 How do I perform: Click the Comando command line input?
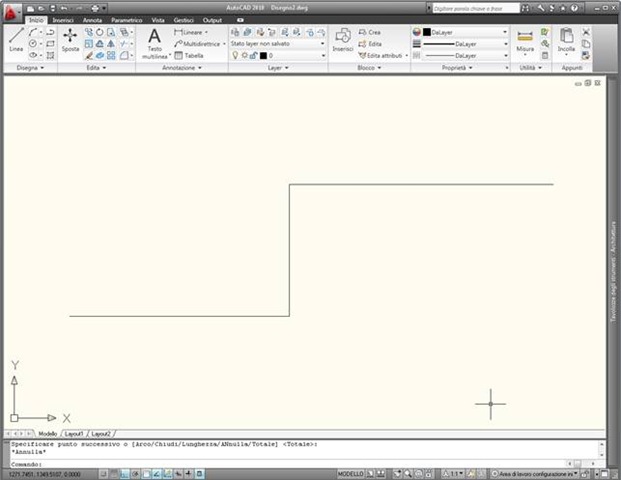click(x=288, y=464)
